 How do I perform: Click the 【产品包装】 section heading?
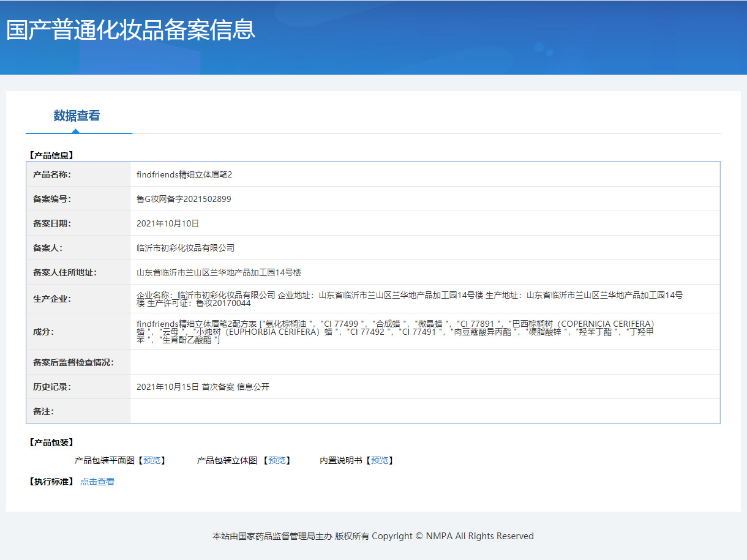[x=51, y=442]
